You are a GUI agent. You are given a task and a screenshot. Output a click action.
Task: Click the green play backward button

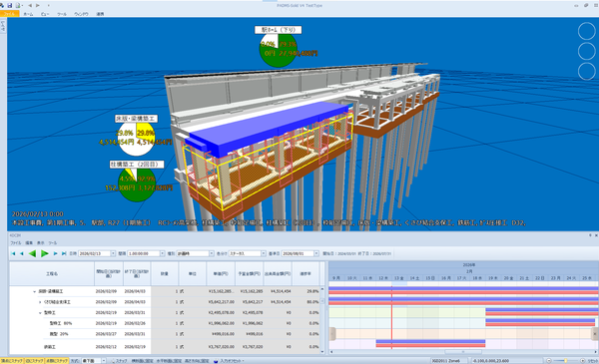click(33, 253)
